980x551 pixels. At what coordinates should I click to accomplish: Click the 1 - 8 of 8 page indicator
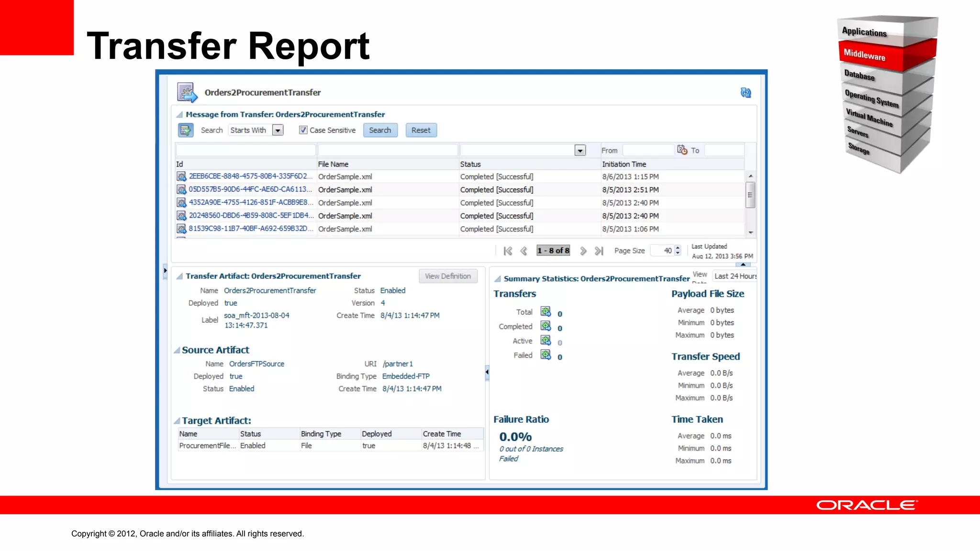[553, 251]
